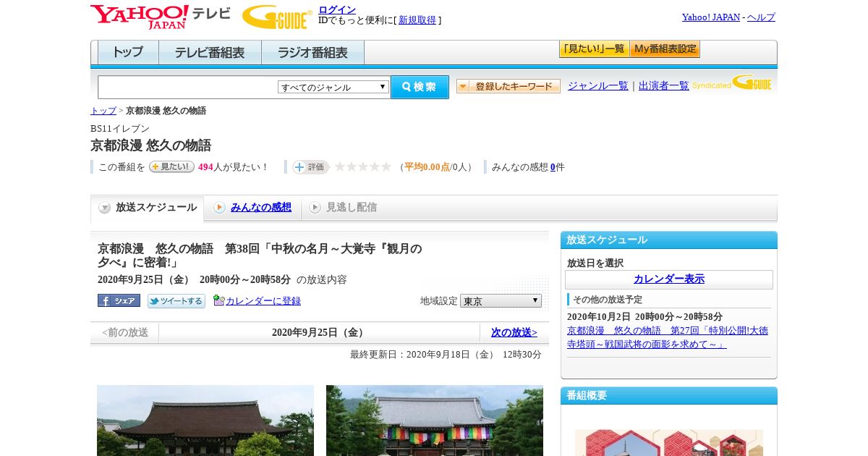The image size is (868, 456).
Task: Open the left temple photo thumbnail
Action: tap(205, 421)
